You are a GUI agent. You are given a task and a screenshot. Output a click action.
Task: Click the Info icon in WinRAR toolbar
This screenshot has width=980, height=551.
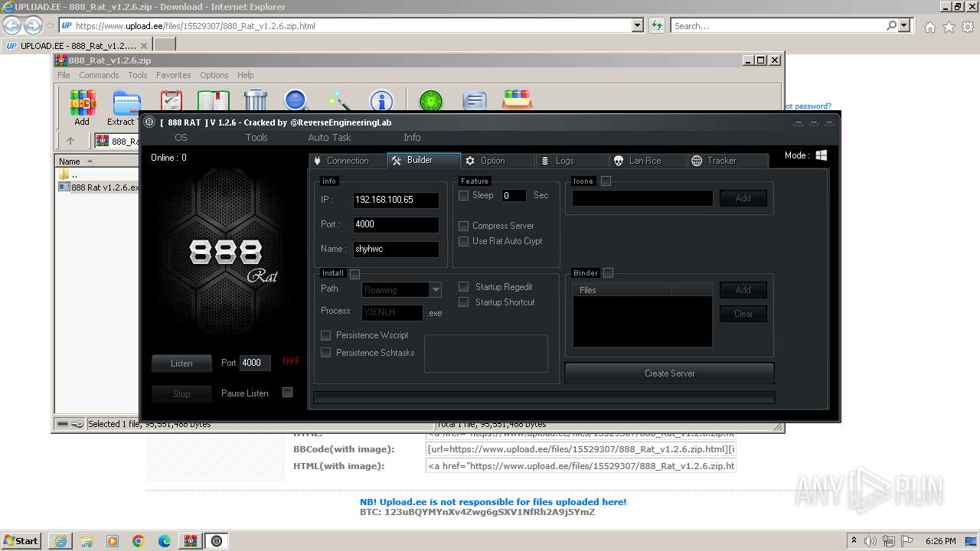point(381,101)
